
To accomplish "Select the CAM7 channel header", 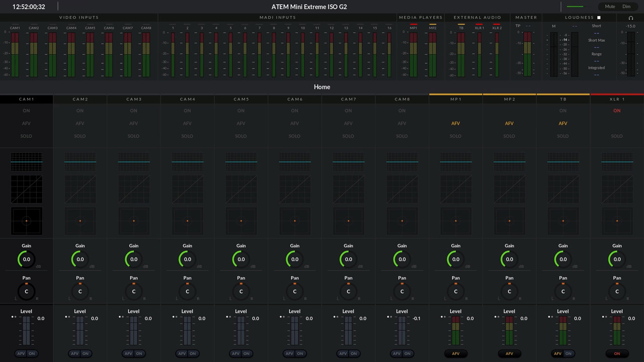I will pyautogui.click(x=348, y=100).
